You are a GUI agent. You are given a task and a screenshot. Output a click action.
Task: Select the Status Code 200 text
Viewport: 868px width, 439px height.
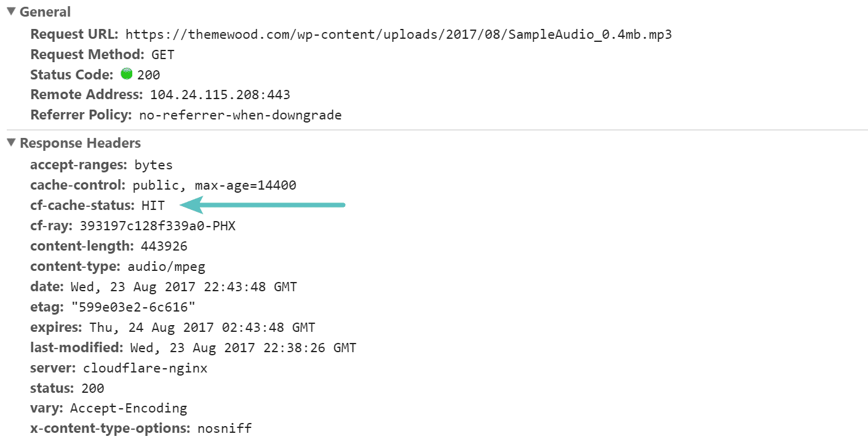pyautogui.click(x=148, y=75)
